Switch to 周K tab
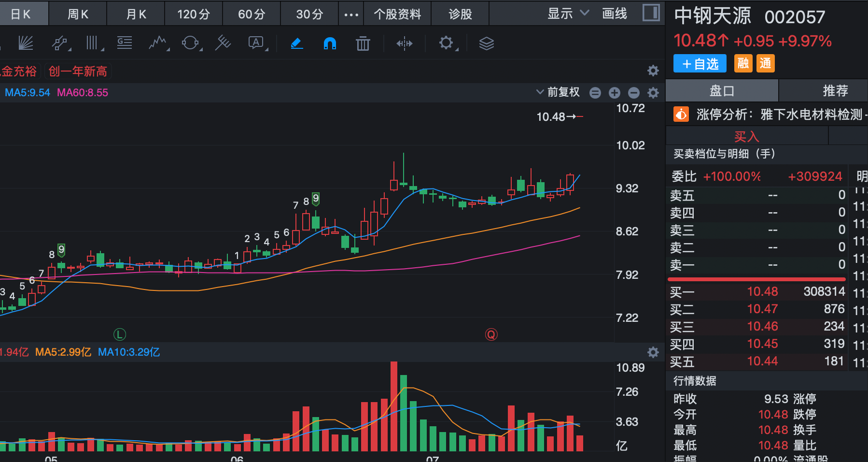 pos(78,14)
